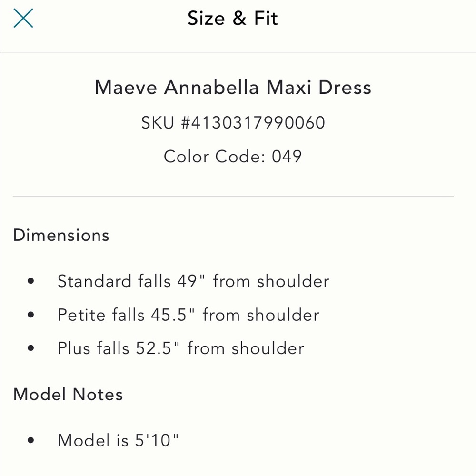Click the Color Code: 049 label
476x476 pixels.
[233, 156]
